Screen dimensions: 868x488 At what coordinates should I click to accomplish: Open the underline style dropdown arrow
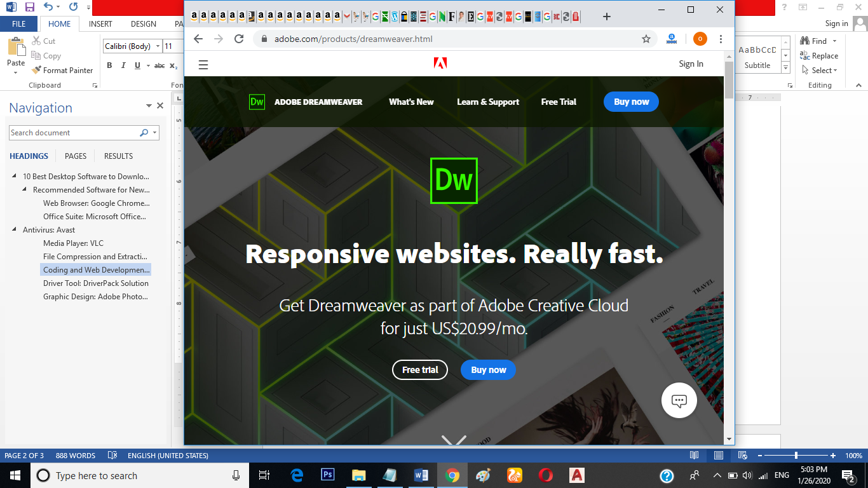point(148,65)
